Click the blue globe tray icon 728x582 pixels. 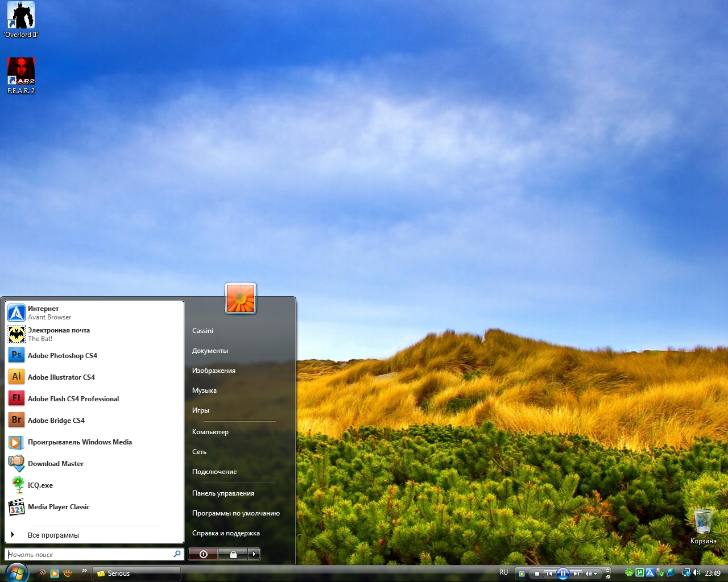pyautogui.click(x=671, y=573)
